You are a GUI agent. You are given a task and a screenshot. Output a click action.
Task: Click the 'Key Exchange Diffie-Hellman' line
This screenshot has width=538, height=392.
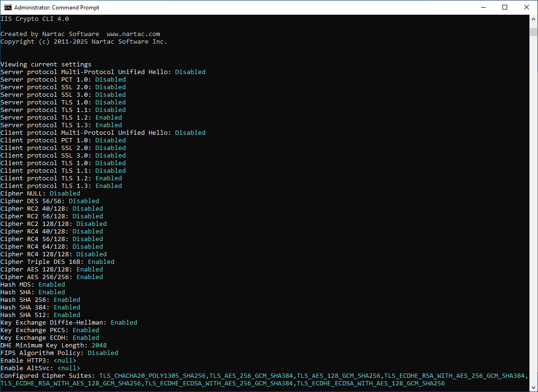[x=69, y=323]
